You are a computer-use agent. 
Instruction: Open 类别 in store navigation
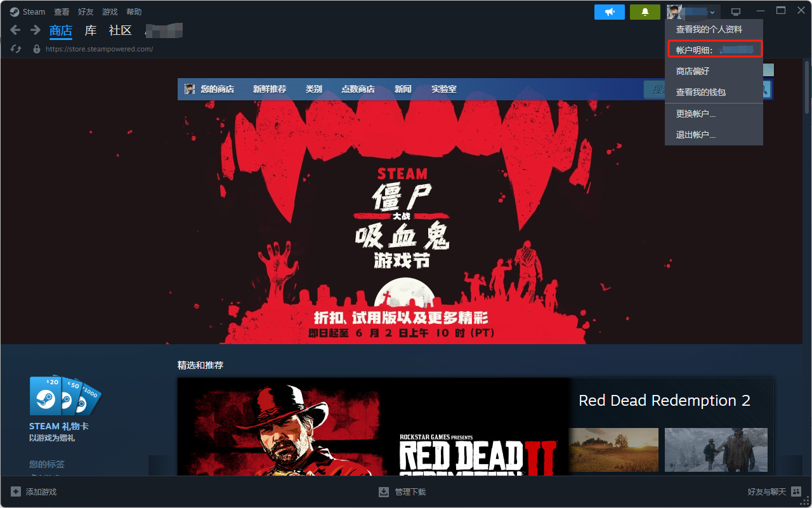(x=314, y=89)
